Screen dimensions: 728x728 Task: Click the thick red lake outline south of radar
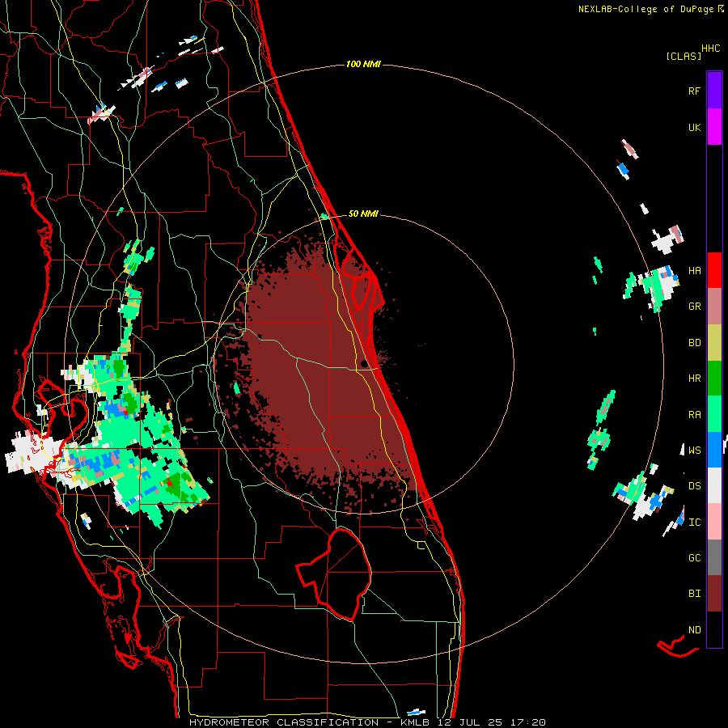[x=334, y=574]
